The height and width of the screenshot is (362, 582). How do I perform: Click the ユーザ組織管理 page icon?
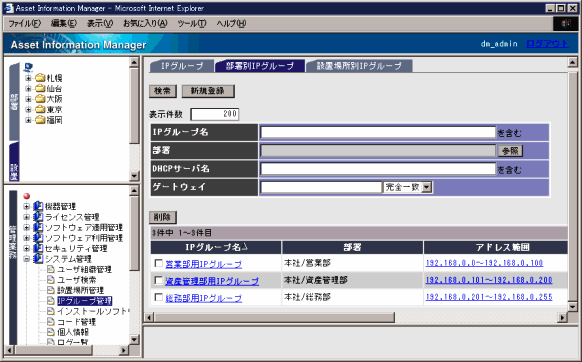coord(51,269)
